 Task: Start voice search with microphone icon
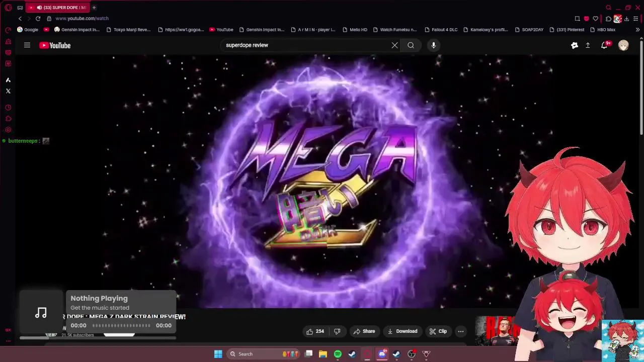434,45
